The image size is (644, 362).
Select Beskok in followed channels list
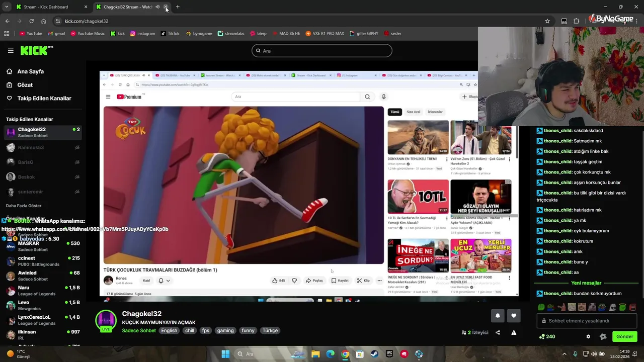point(42,177)
